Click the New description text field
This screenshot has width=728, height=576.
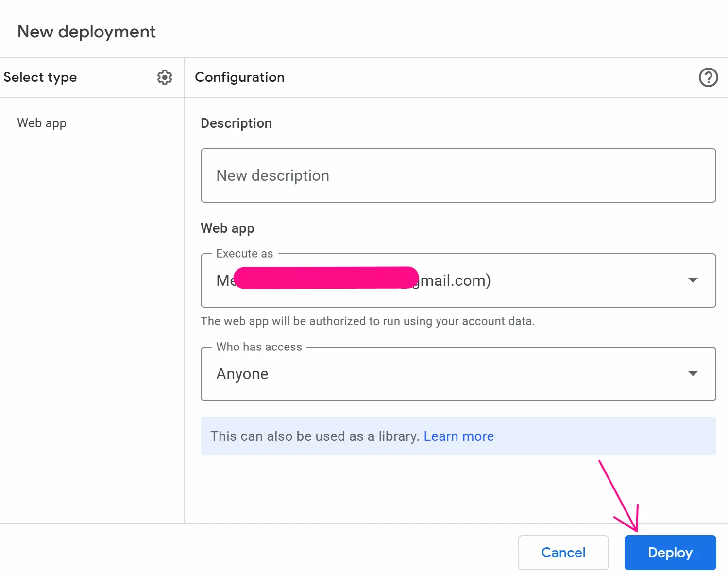[x=458, y=175]
